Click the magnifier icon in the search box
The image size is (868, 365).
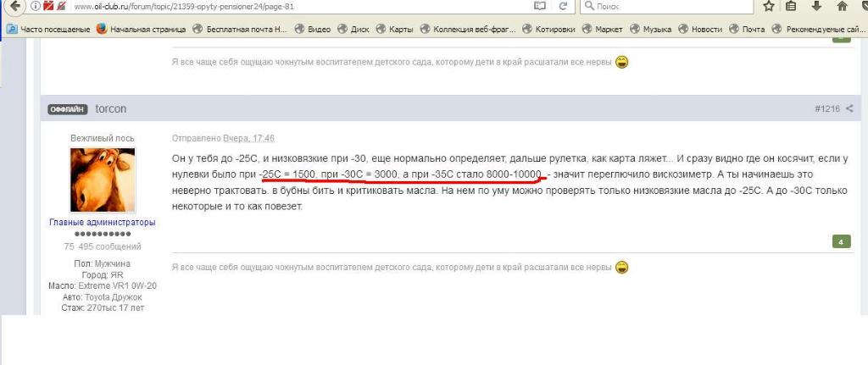click(589, 6)
